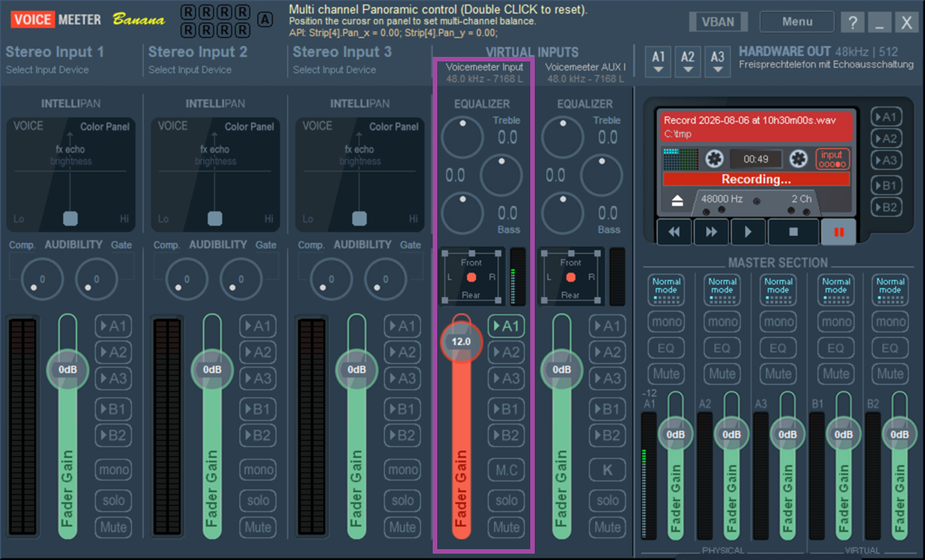This screenshot has width=925, height=560.
Task: Mute Stereo Input 2 strip
Action: point(257,527)
